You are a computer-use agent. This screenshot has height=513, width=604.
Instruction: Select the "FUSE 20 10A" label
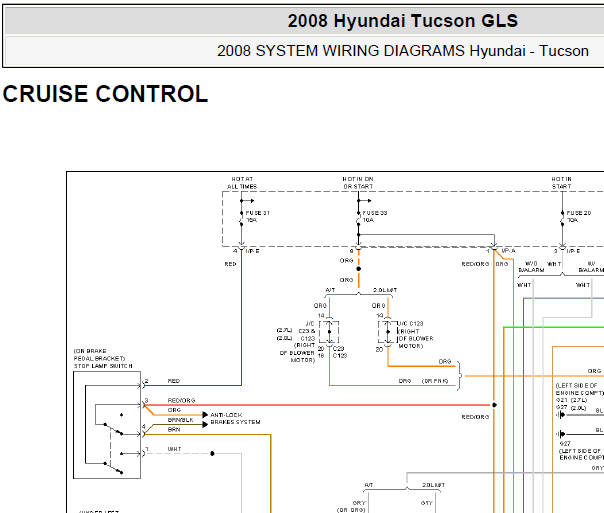pyautogui.click(x=579, y=216)
